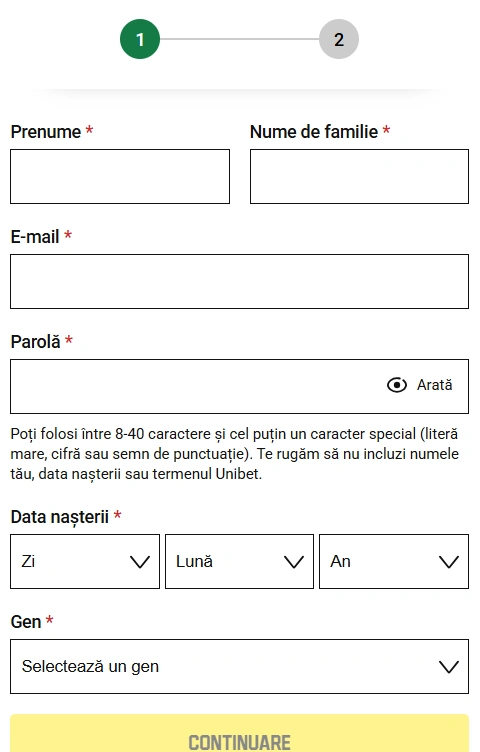Screen dimensions: 480x752
Task: Click the password requirements hint text
Action: click(x=235, y=454)
